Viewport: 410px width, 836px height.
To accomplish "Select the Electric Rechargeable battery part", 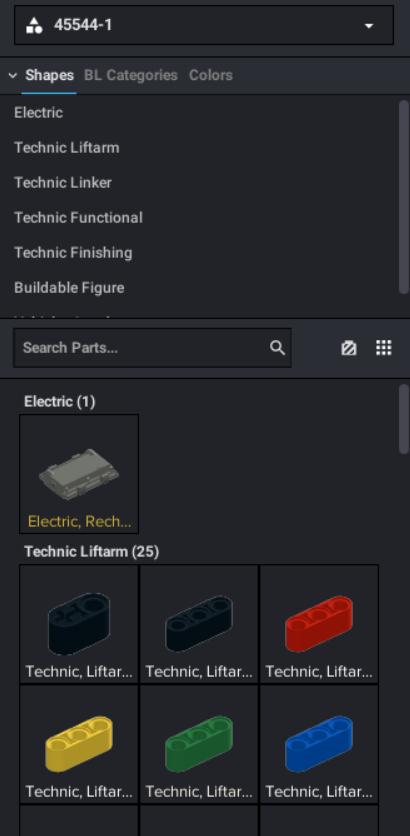I will [79, 474].
